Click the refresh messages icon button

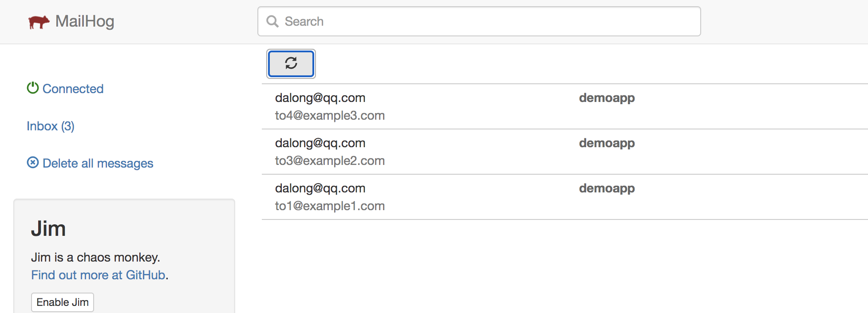[x=291, y=63]
